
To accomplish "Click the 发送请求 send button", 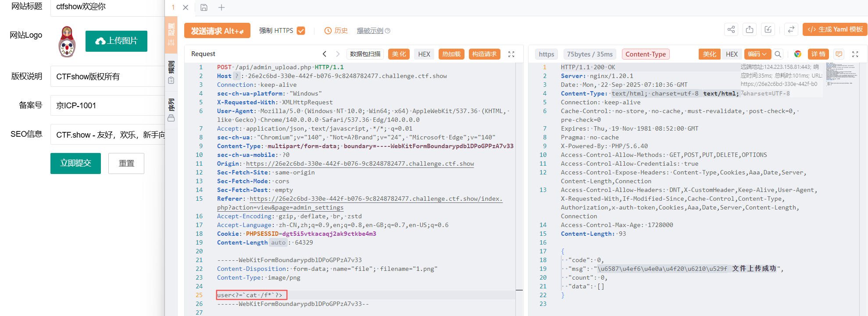I will [x=217, y=31].
